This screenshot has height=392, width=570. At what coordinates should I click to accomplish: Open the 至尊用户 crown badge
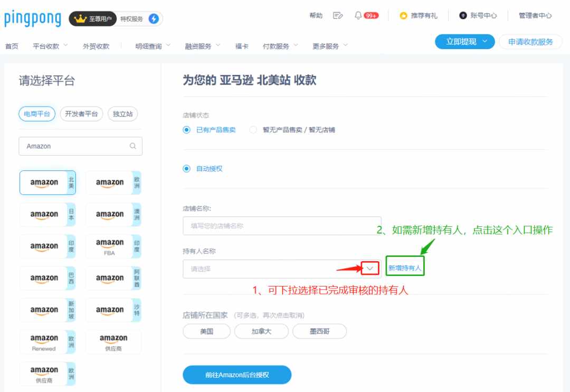pos(93,19)
